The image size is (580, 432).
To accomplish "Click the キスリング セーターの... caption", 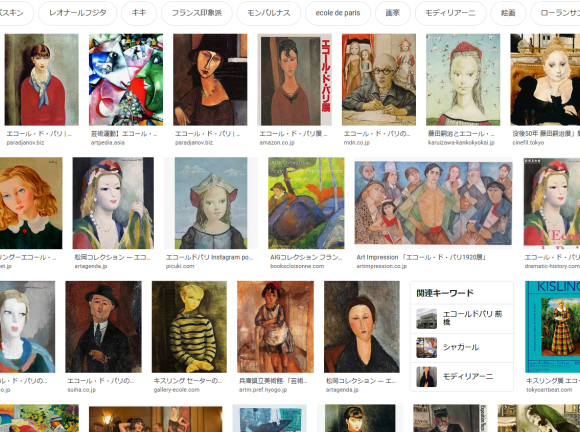I will click(x=188, y=381).
